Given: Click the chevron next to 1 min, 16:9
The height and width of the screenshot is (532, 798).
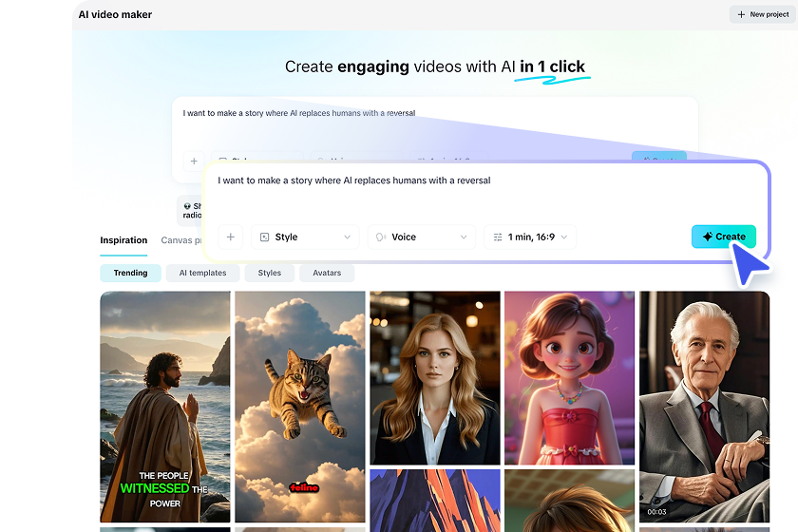Looking at the screenshot, I should (564, 237).
